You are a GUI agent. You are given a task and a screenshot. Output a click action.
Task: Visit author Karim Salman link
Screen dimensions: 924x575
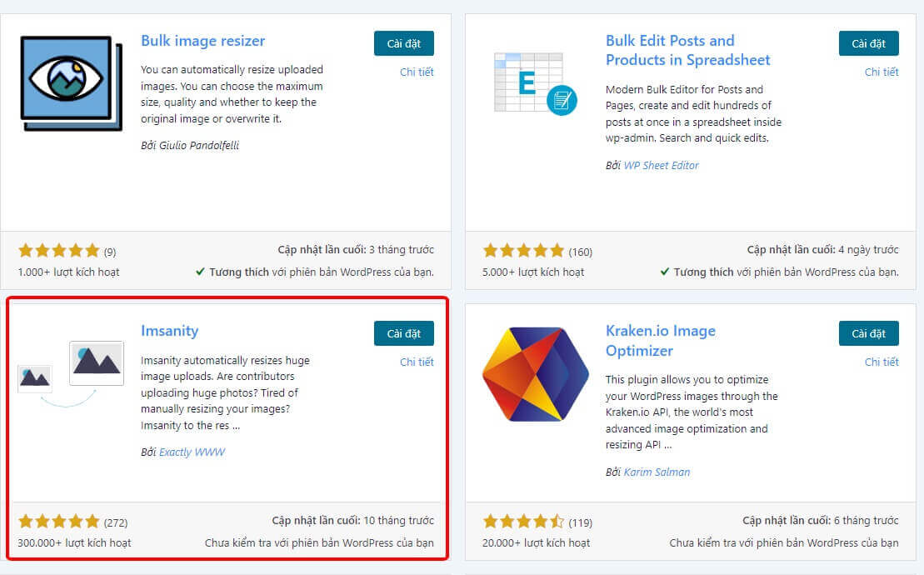[x=657, y=472]
